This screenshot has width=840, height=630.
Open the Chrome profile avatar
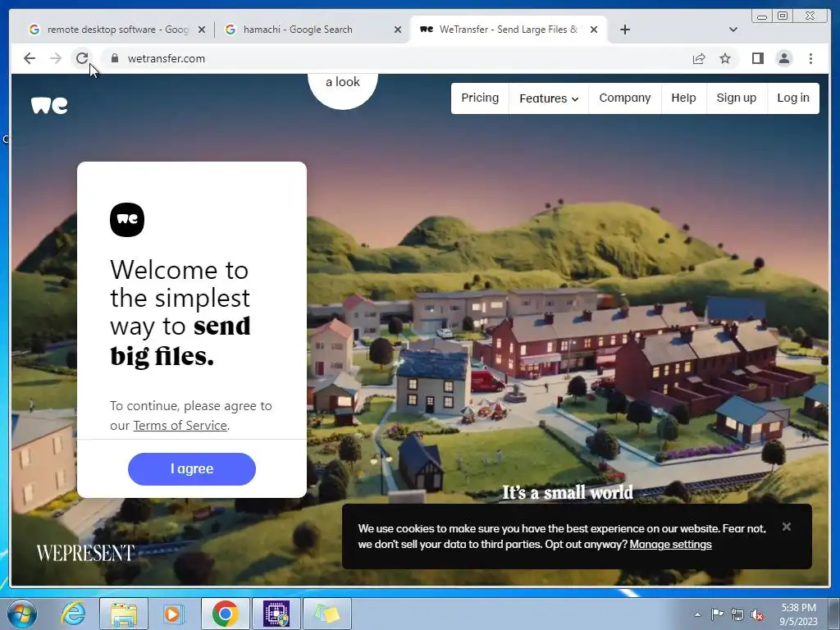point(784,58)
